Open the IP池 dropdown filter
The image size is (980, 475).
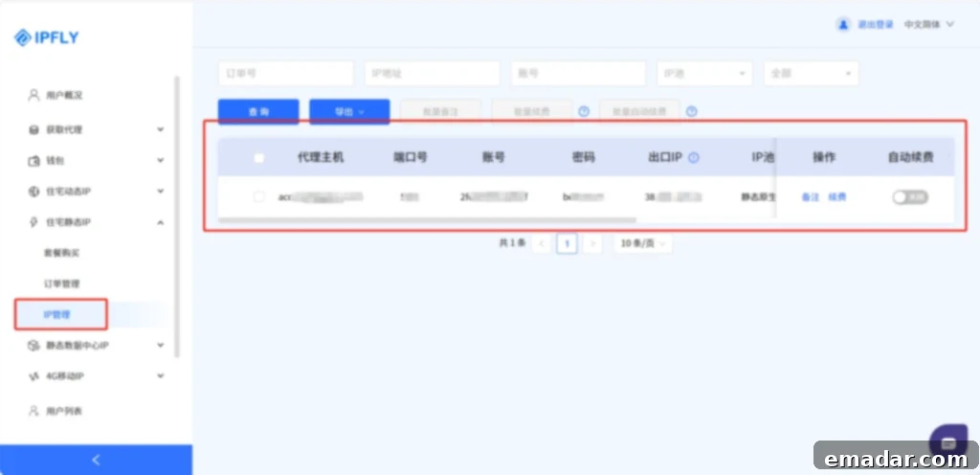(704, 73)
